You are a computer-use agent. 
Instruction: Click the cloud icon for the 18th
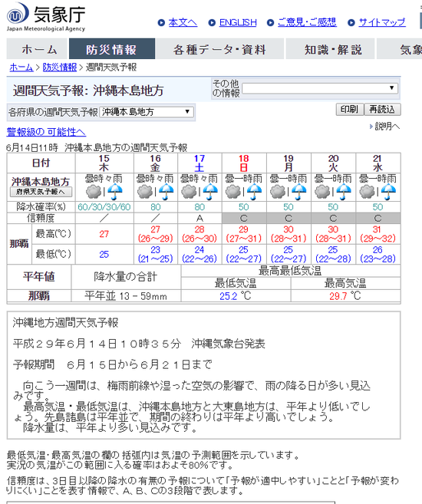pos(233,193)
